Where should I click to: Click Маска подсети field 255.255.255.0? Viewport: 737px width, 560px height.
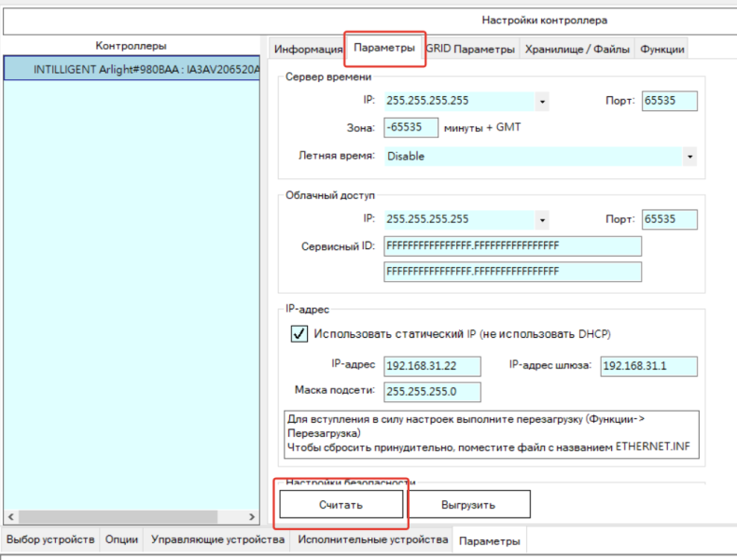tap(432, 392)
